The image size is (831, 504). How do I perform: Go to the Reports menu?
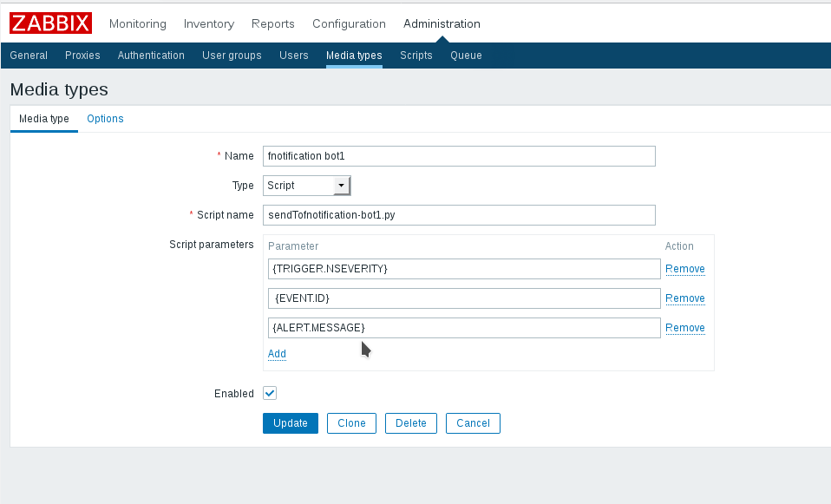point(273,23)
